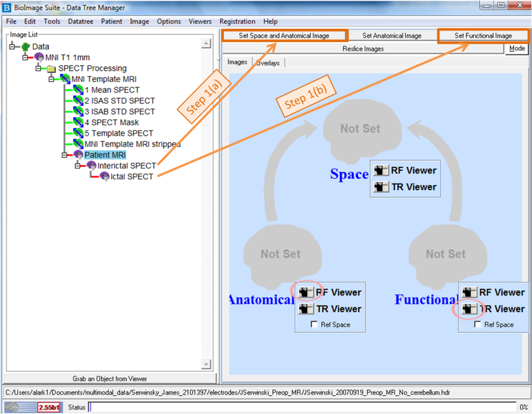Click the Space TR Viewer icon
Viewport: 532px width, 414px height.
(x=380, y=187)
